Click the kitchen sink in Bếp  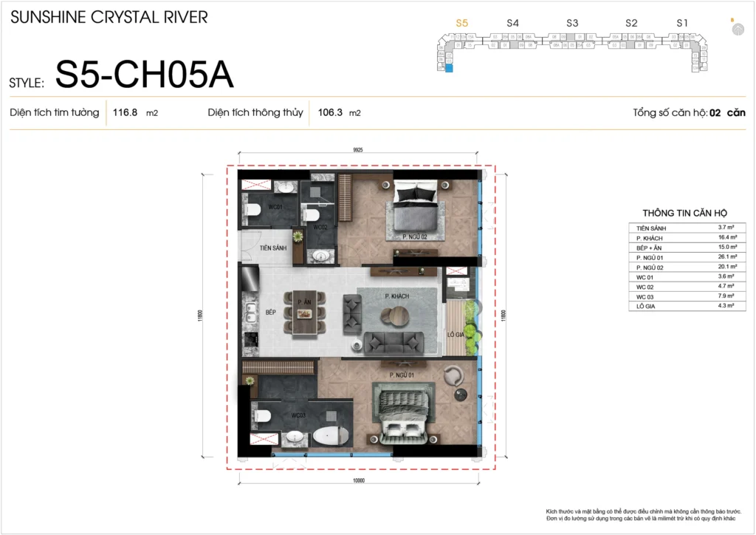pos(251,312)
